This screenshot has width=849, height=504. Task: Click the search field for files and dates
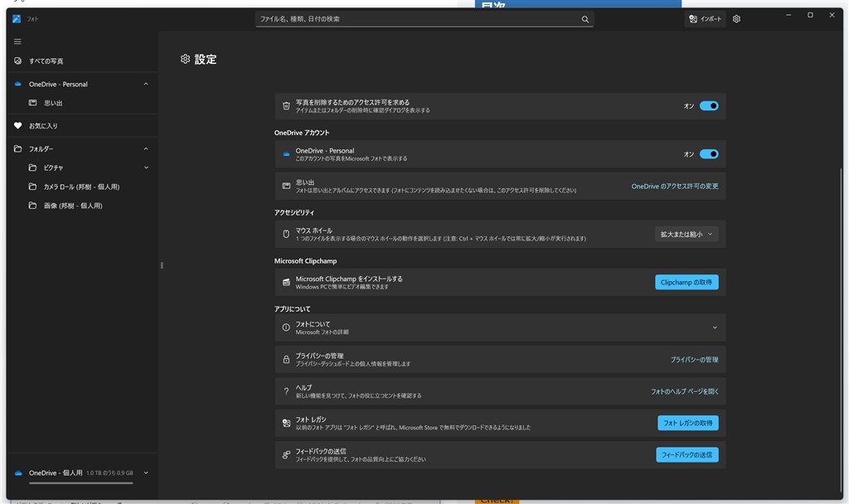coord(424,19)
